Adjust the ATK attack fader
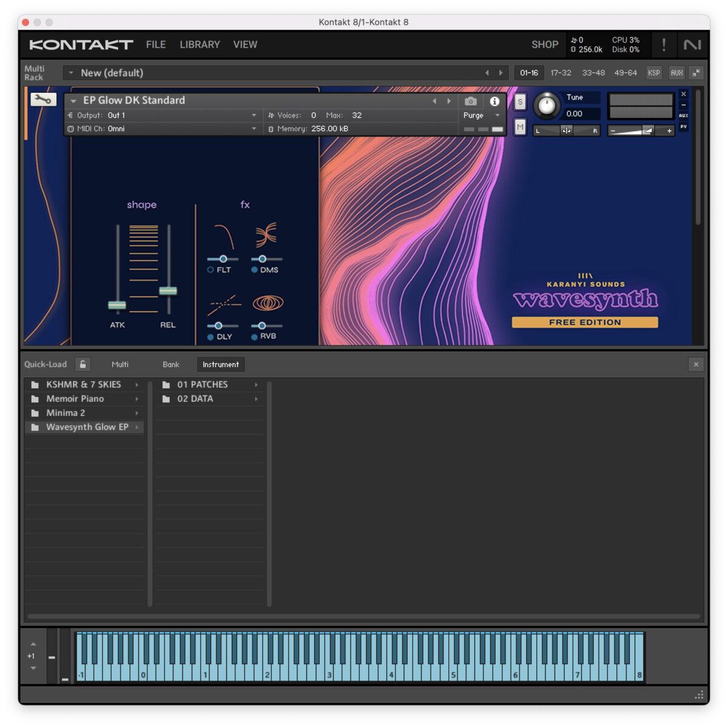 [117, 305]
